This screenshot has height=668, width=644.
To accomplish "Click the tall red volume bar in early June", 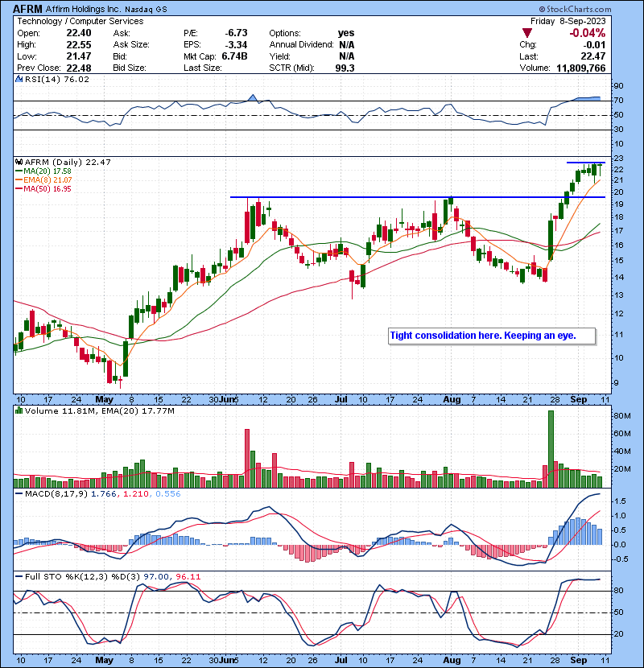I will point(247,459).
